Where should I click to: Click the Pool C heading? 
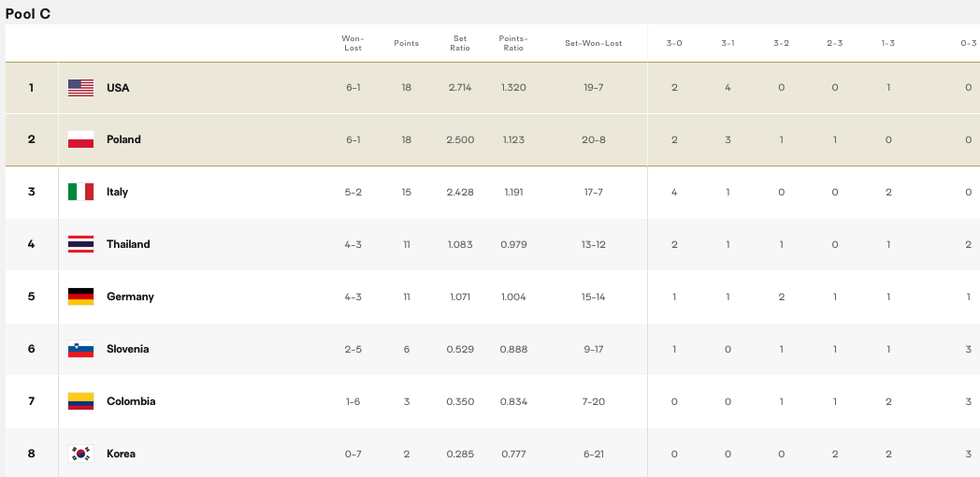coord(28,14)
